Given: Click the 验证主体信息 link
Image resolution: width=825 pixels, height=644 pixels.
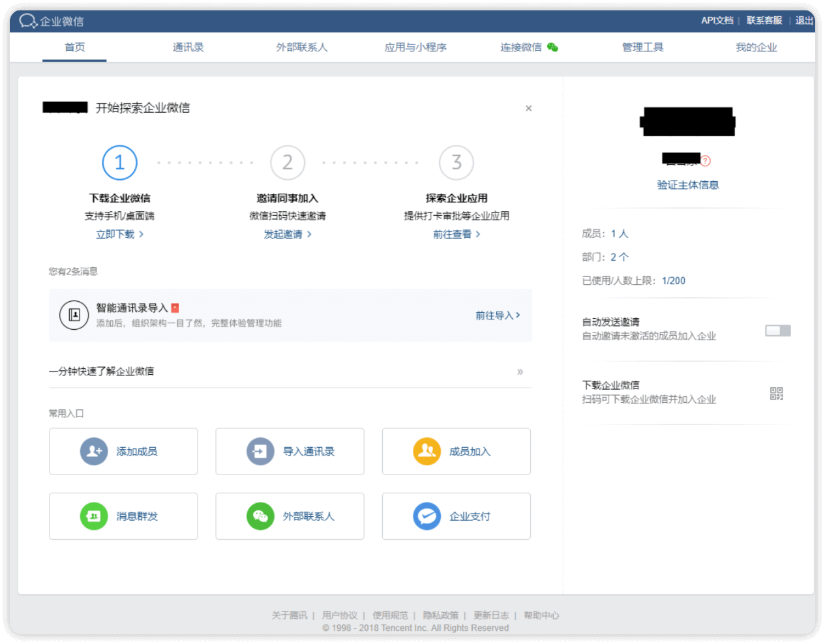Looking at the screenshot, I should pos(688,184).
